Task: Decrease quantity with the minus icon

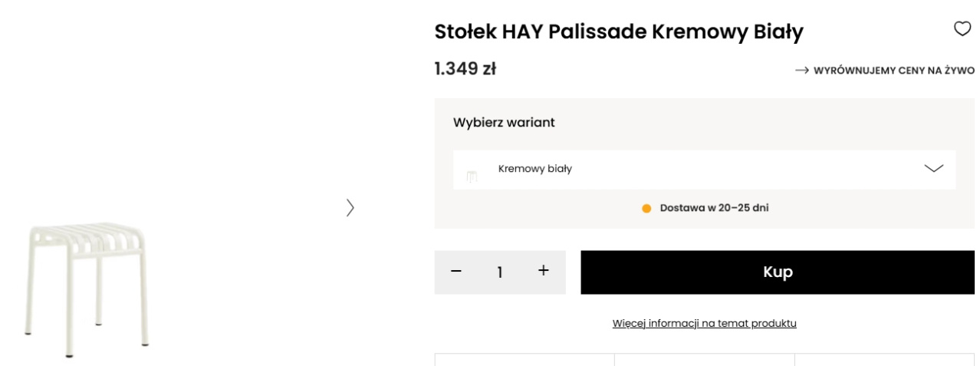Action: 456,272
